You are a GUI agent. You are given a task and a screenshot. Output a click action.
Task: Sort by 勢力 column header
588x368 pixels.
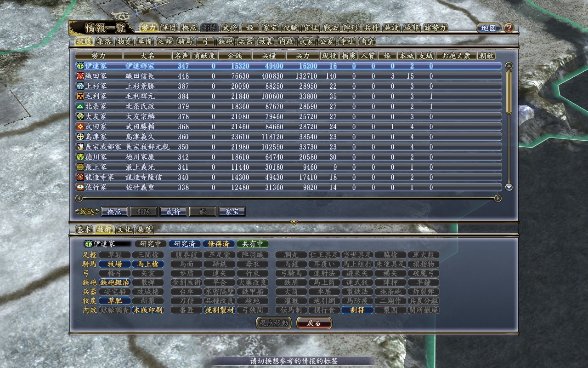click(x=99, y=55)
